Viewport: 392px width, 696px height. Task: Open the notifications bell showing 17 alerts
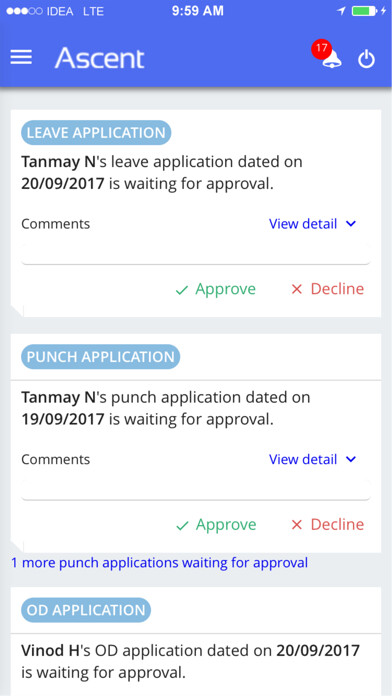[331, 58]
